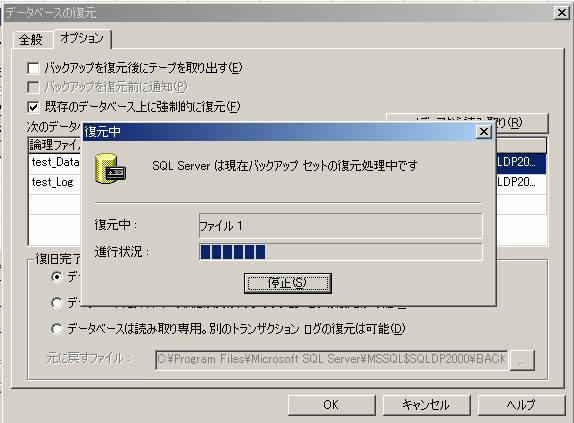The image size is (574, 423).
Task: Stop the restore with 停止(S) button
Action: click(288, 283)
